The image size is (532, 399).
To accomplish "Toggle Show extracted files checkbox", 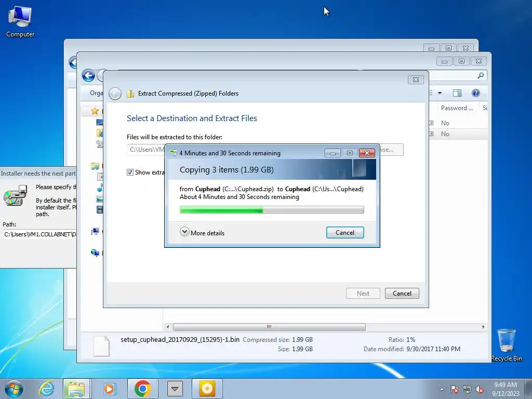I will coord(130,172).
